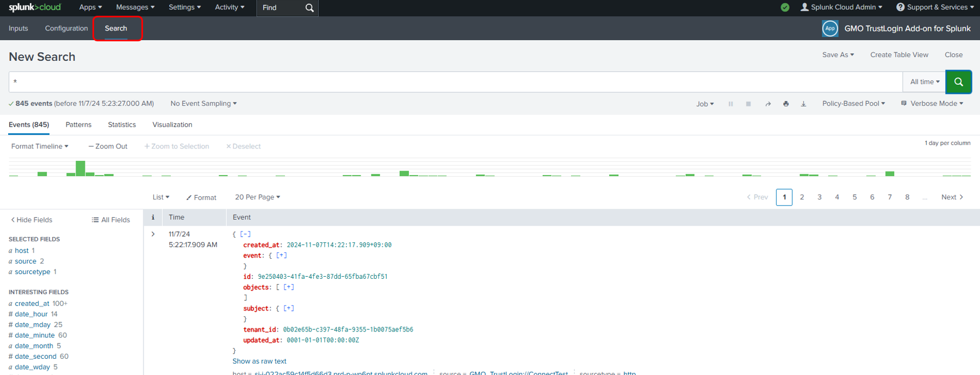
Task: Click the Find magnifier icon
Action: (309, 8)
